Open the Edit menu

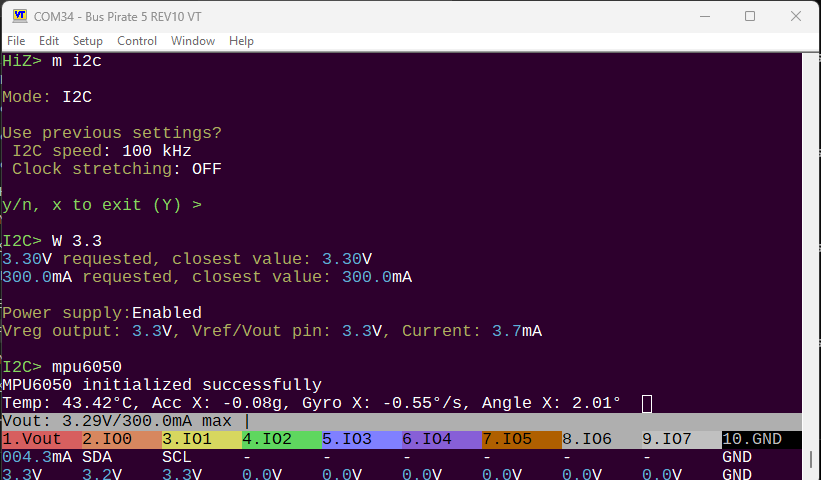click(49, 41)
